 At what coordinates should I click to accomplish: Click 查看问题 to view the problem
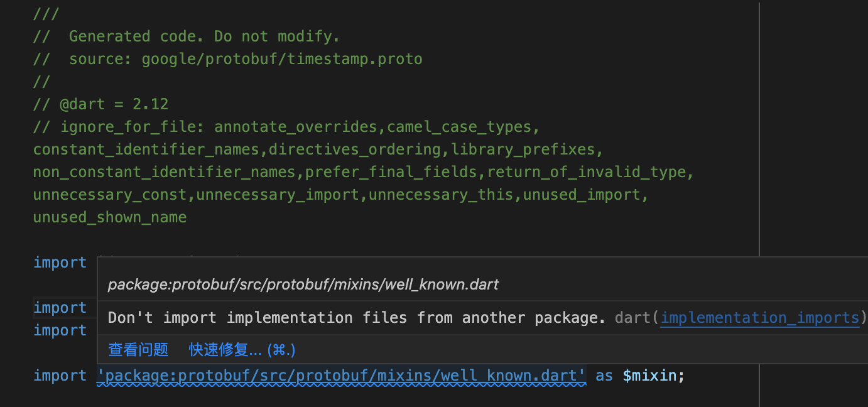pyautogui.click(x=138, y=350)
